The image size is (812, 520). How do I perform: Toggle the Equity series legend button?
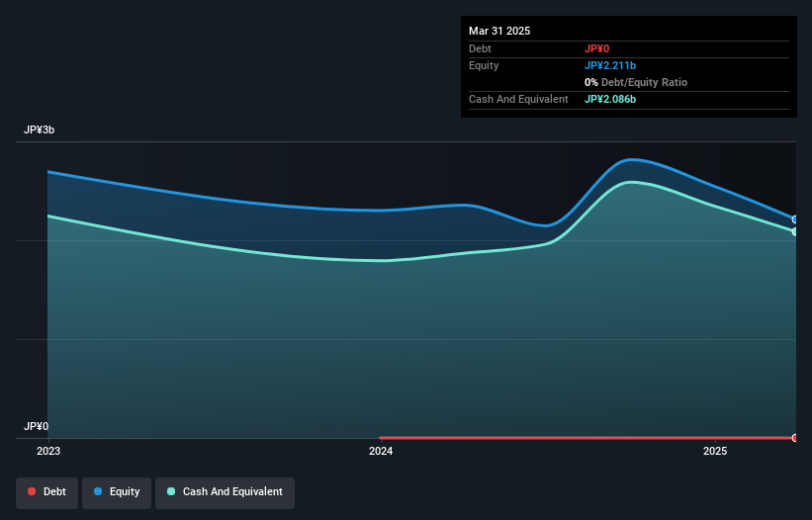117,493
